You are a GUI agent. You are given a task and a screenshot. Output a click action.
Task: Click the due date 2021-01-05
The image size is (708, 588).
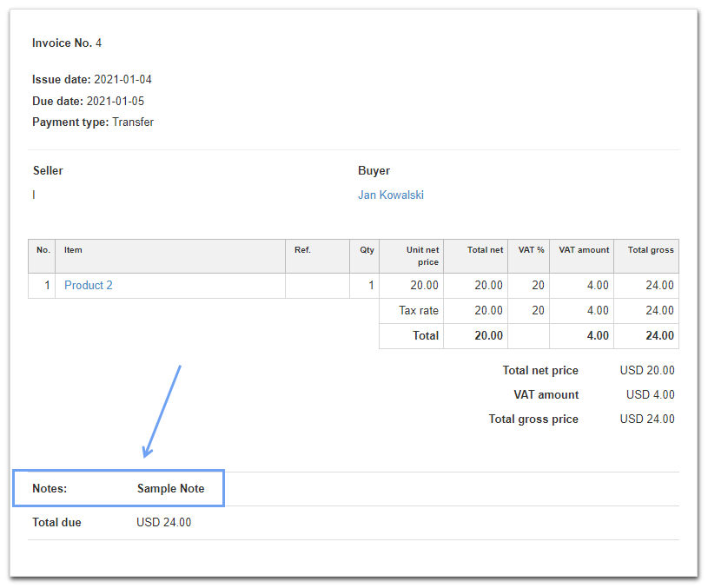(x=116, y=102)
